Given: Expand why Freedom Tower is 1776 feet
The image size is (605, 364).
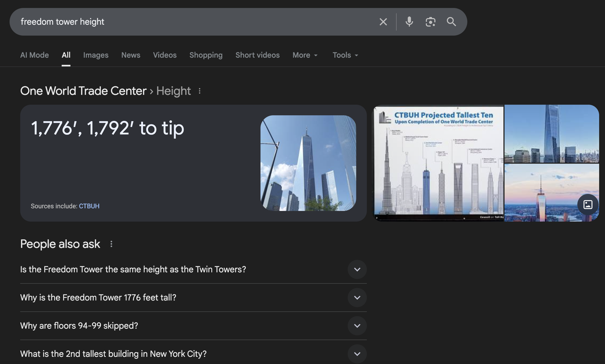Looking at the screenshot, I should (x=357, y=298).
